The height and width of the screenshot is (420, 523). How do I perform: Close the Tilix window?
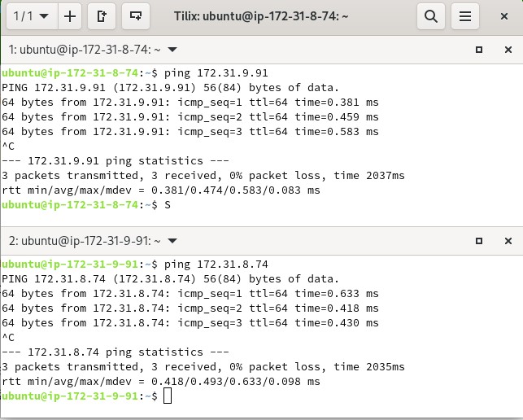[504, 15]
